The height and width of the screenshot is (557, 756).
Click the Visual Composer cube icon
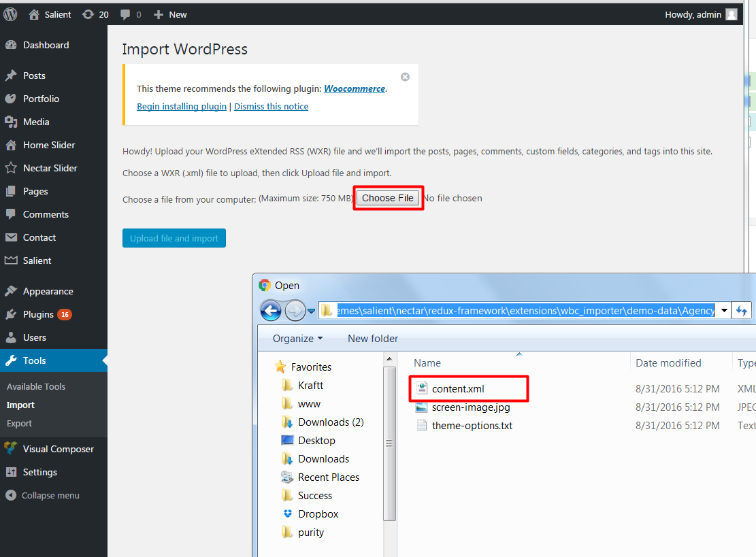coord(11,449)
